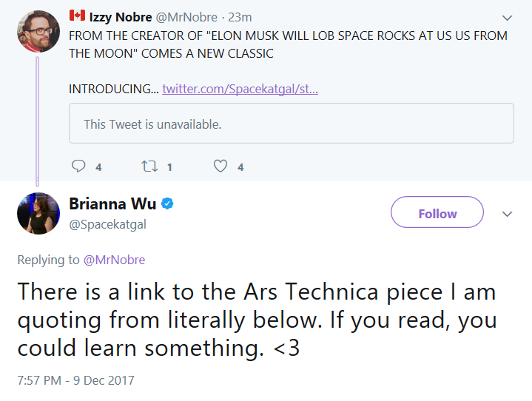Like the tweet with the heart icon
The height and width of the screenshot is (401, 532).
click(x=220, y=166)
